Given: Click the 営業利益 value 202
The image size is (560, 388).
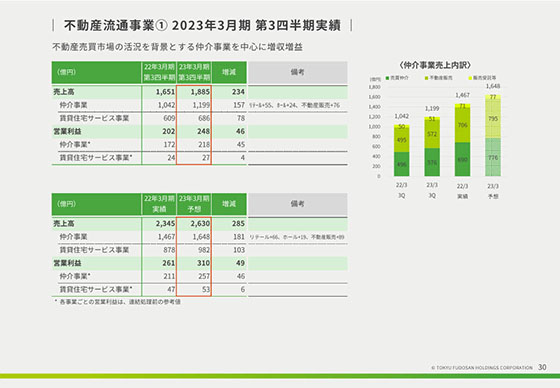Looking at the screenshot, I should pos(169,131).
